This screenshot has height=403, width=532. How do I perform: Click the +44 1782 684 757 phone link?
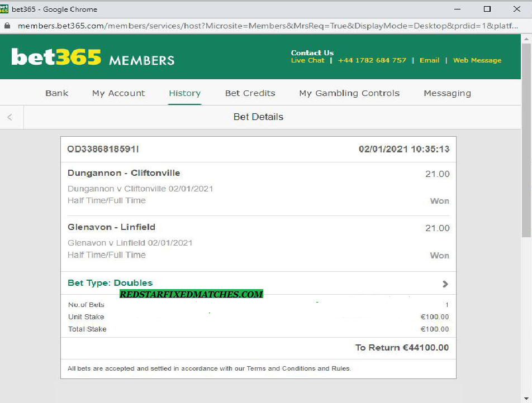tap(372, 60)
